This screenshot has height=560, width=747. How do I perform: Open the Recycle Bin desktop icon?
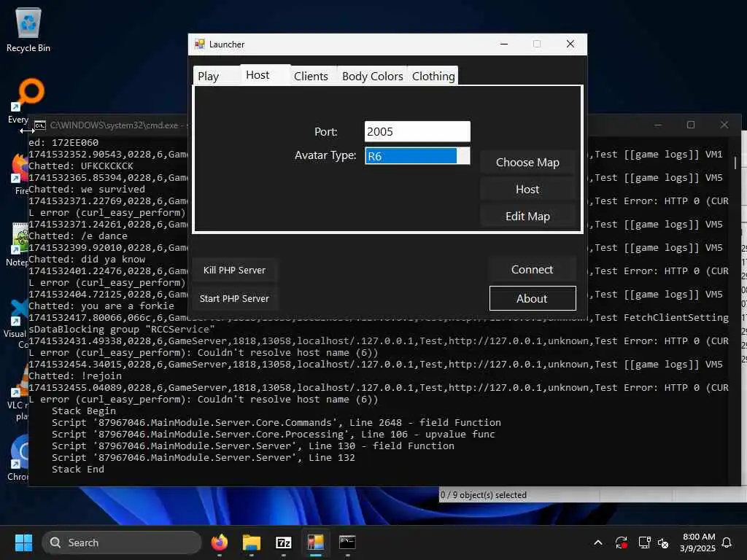(28, 30)
